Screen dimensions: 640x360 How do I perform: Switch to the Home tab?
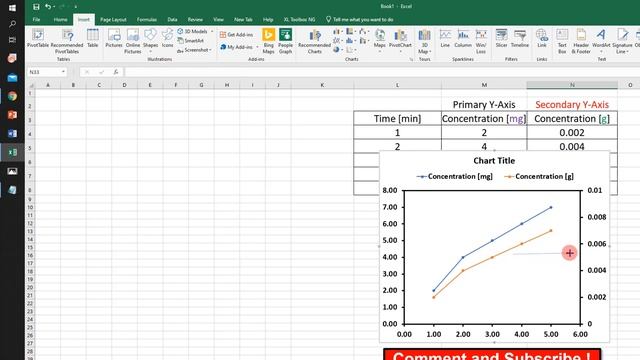click(x=60, y=20)
